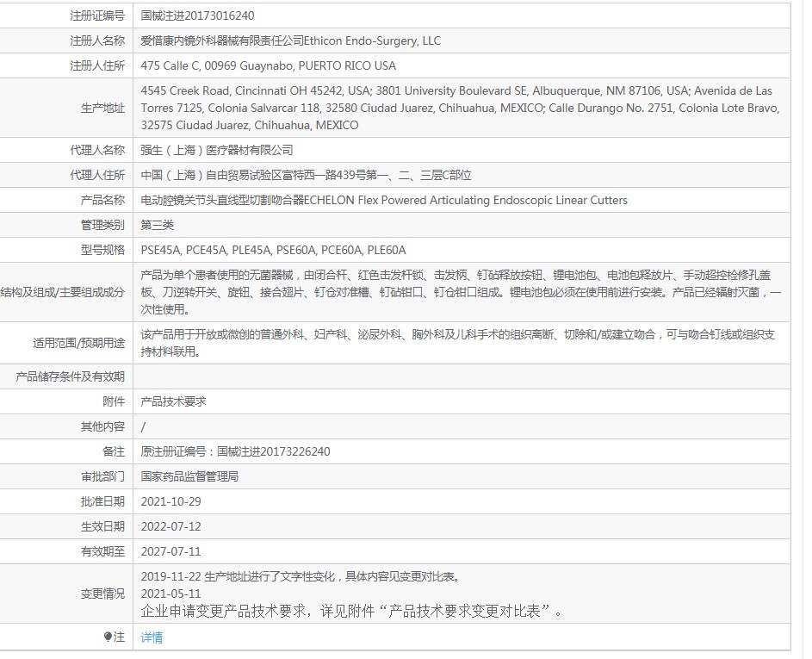
Task: Click the 附件 label
Action: [114, 401]
